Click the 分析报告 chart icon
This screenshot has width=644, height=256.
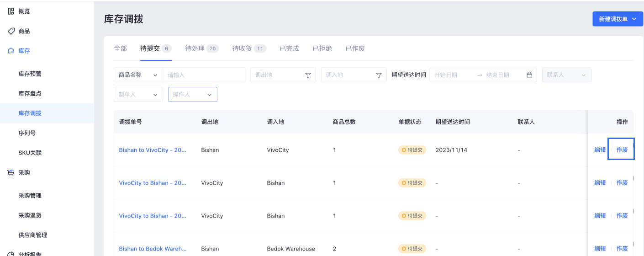(11, 254)
